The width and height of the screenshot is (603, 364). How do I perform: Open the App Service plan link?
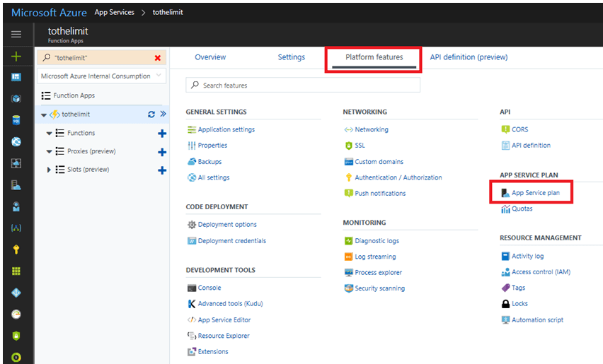pyautogui.click(x=536, y=193)
